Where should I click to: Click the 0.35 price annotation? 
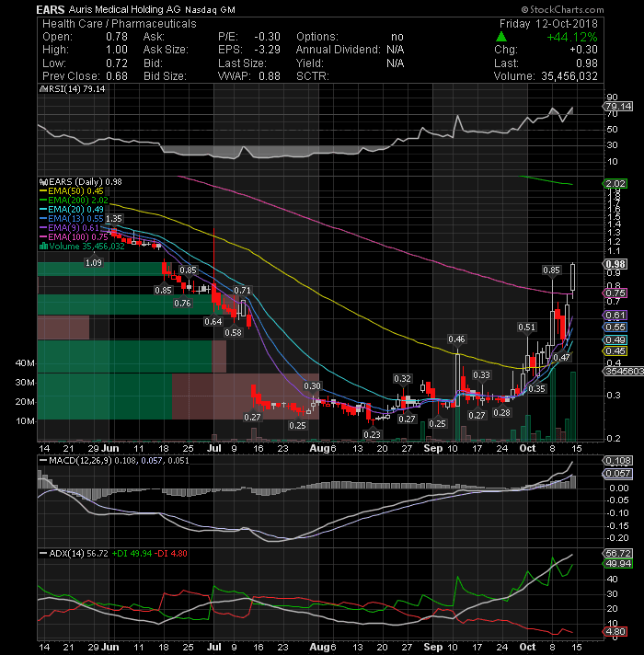click(x=536, y=389)
